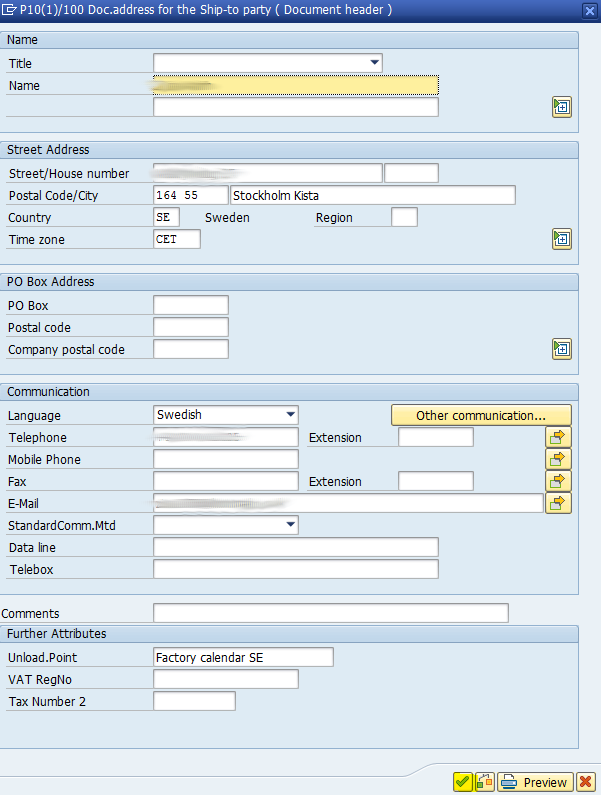Select the Unload.Point field
The image size is (601, 795).
[243, 657]
